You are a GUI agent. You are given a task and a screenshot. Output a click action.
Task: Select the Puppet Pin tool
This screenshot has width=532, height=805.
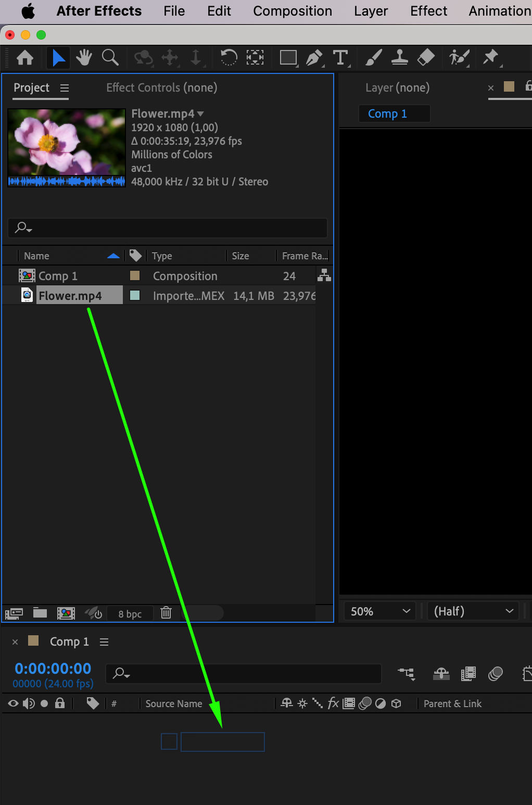click(491, 57)
